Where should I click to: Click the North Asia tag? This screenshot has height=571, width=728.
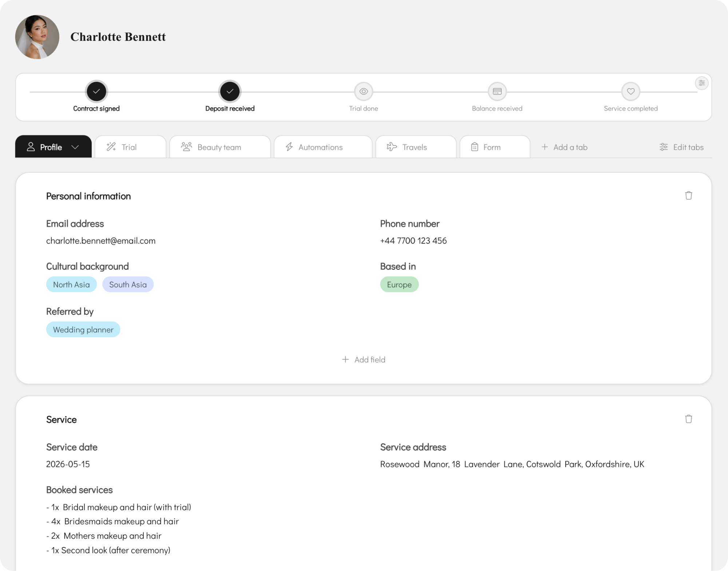[x=71, y=284]
